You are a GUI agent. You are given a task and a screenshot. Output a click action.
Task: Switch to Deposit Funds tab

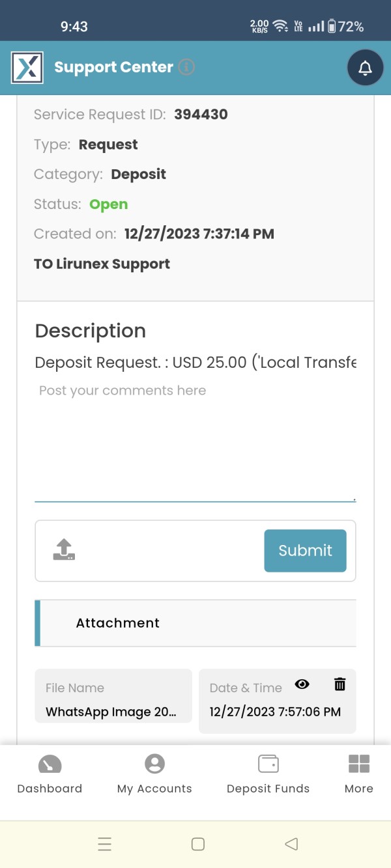[x=268, y=775]
